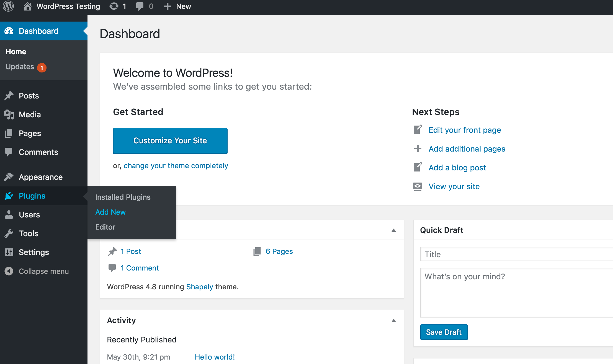The height and width of the screenshot is (364, 613).
Task: Click the Home icon in admin bar
Action: [x=27, y=6]
